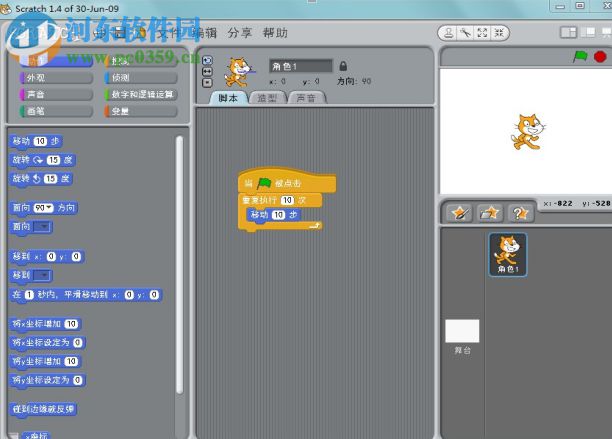Image resolution: width=612 pixels, height=439 pixels.
Task: Get a surprise sprite with question-star icon
Action: click(520, 213)
